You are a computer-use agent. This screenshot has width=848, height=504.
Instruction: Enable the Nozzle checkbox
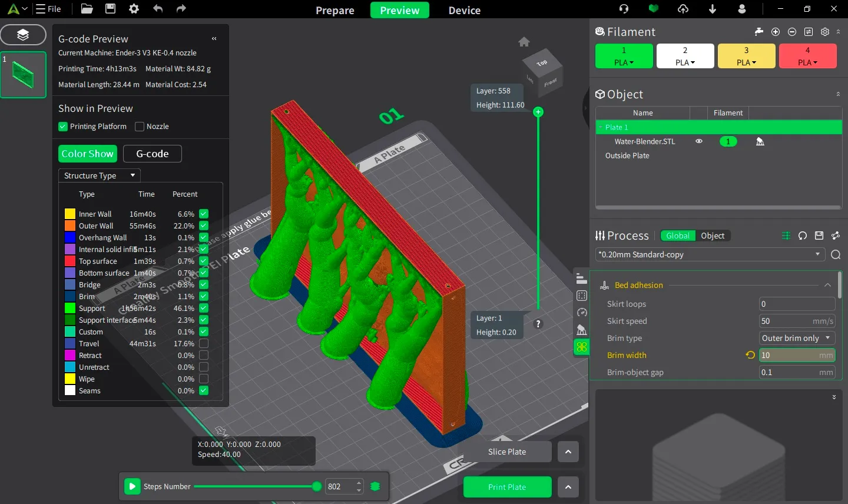[x=140, y=127]
